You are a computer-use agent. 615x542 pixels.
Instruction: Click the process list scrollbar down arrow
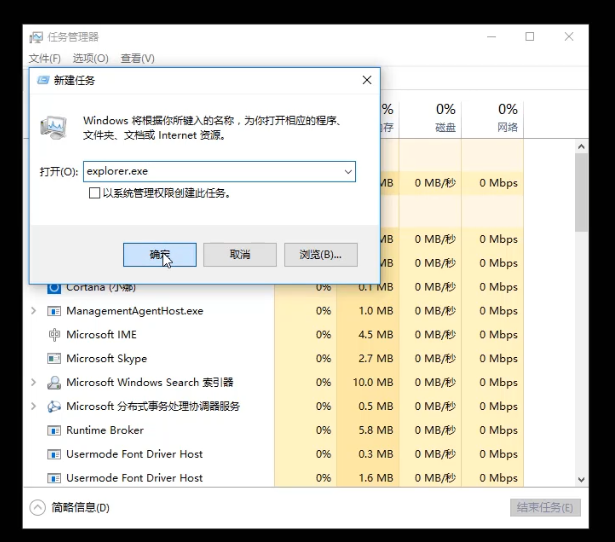pos(581,480)
